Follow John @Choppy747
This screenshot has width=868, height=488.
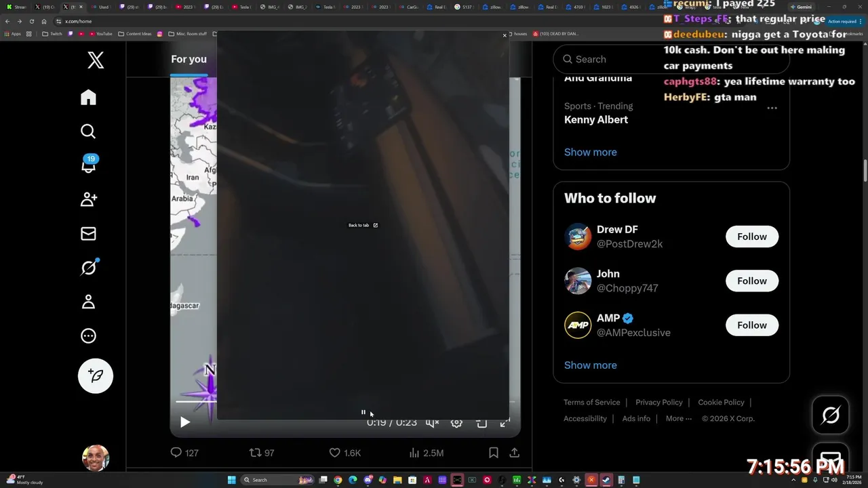pos(752,281)
